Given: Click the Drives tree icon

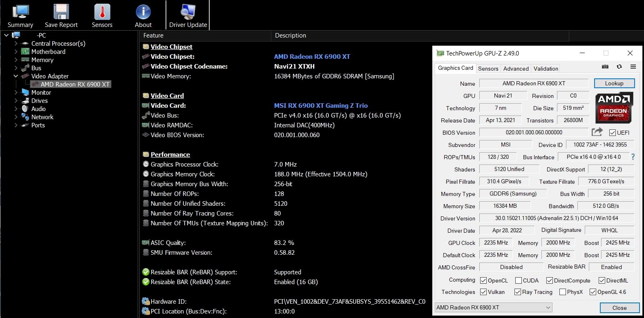Looking at the screenshot, I should click(25, 100).
